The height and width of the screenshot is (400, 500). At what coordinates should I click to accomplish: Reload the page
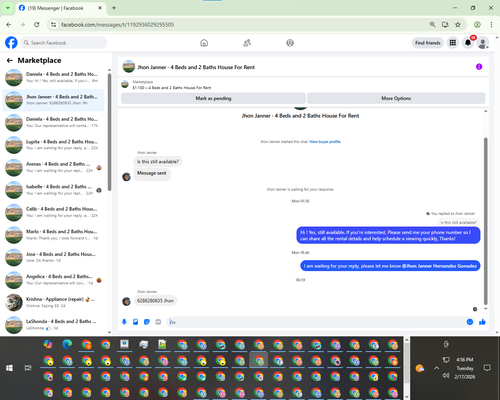37,24
